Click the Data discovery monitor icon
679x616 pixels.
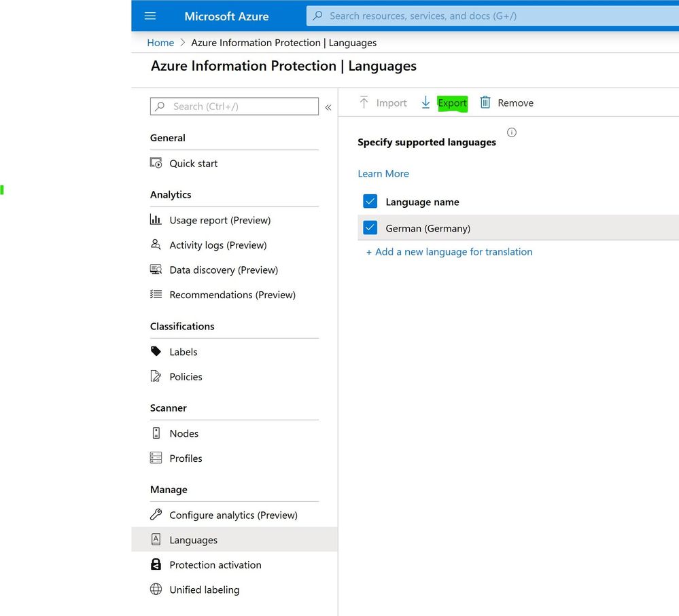point(156,270)
